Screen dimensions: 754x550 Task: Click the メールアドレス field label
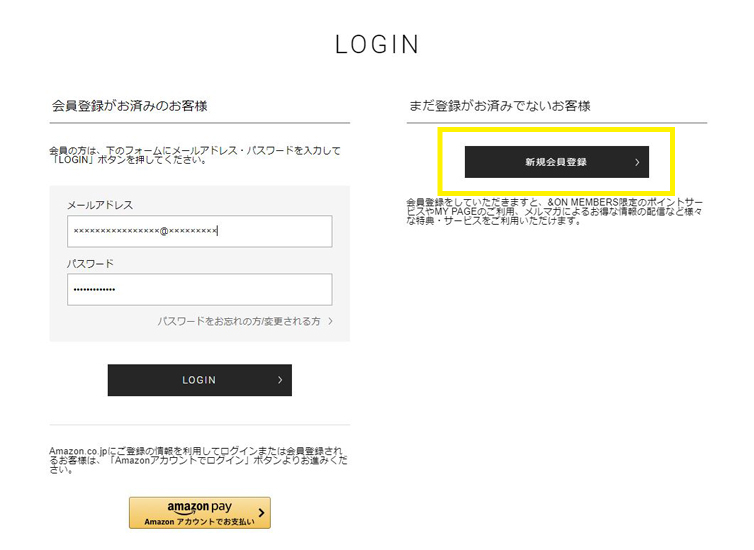100,205
